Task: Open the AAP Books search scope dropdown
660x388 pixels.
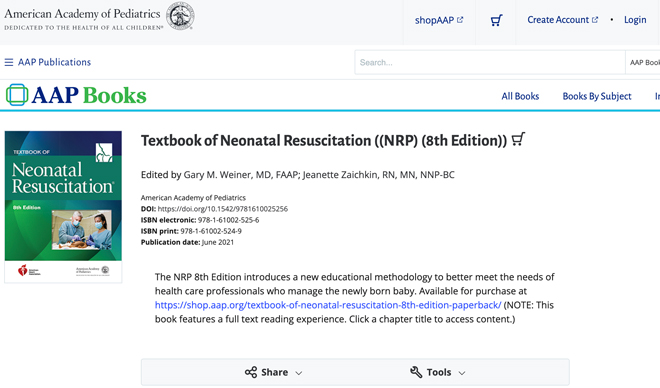Action: [x=643, y=62]
